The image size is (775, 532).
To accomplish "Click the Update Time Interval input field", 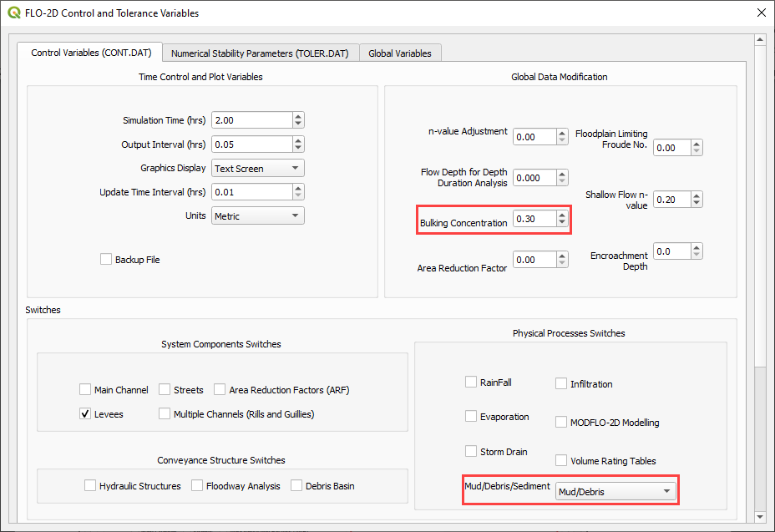I will [251, 192].
